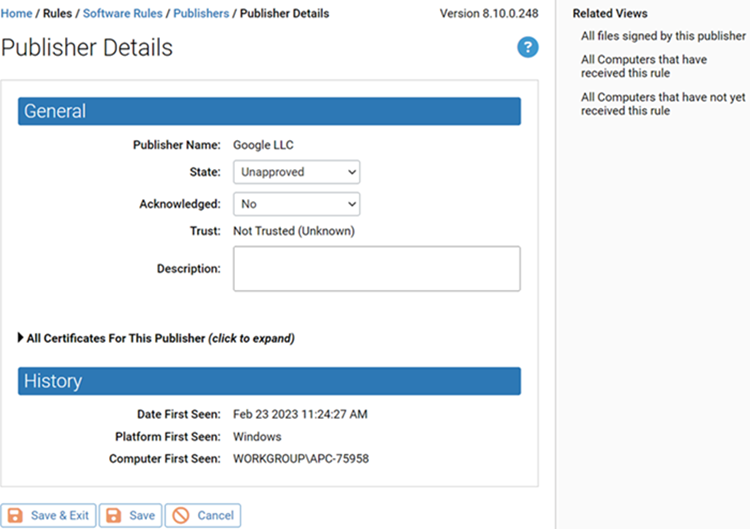The width and height of the screenshot is (750, 529).
Task: Click the Rules breadcrumb text
Action: tap(57, 13)
